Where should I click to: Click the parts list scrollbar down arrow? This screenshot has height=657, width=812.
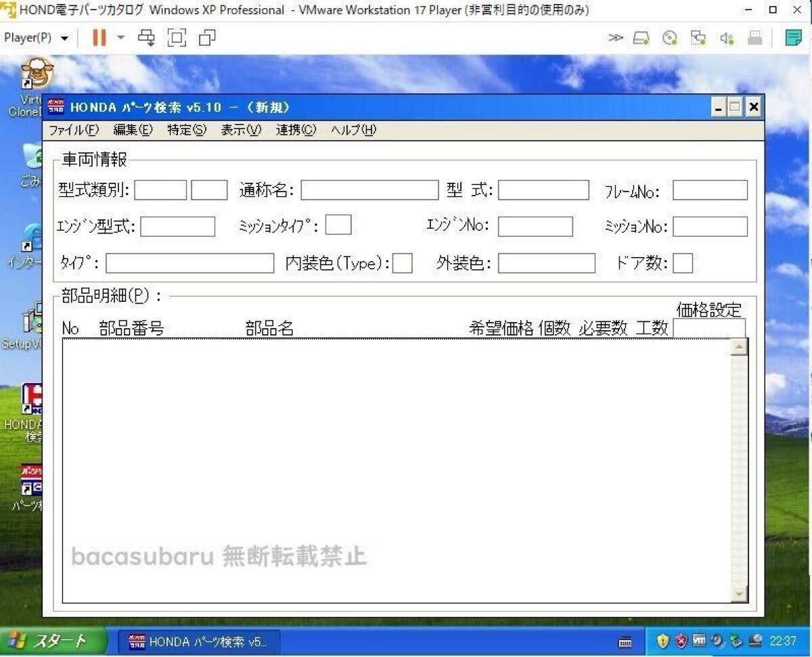[x=740, y=594]
